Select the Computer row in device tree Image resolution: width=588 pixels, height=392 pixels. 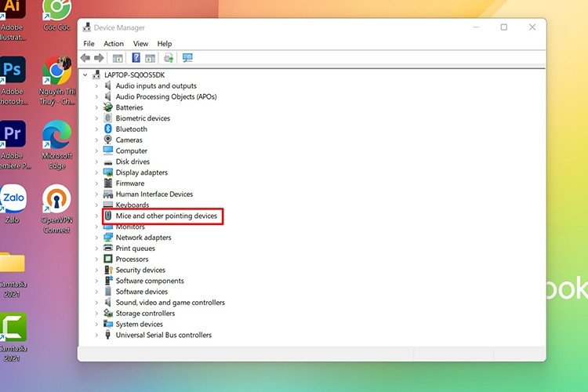pos(131,151)
